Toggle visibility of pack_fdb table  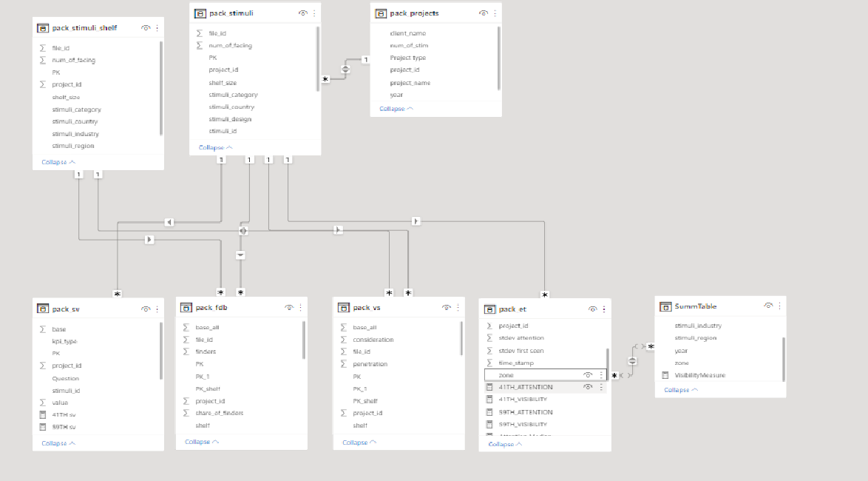[x=289, y=308]
